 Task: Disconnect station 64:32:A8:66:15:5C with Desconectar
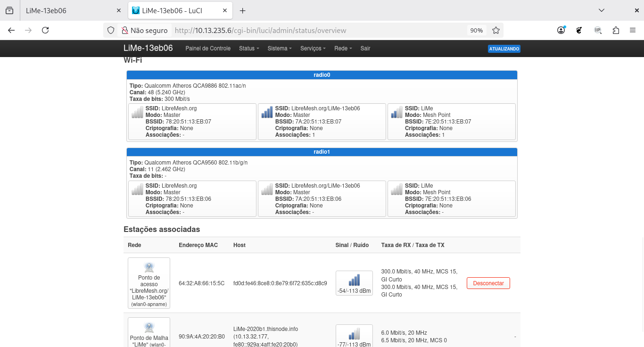tap(488, 283)
